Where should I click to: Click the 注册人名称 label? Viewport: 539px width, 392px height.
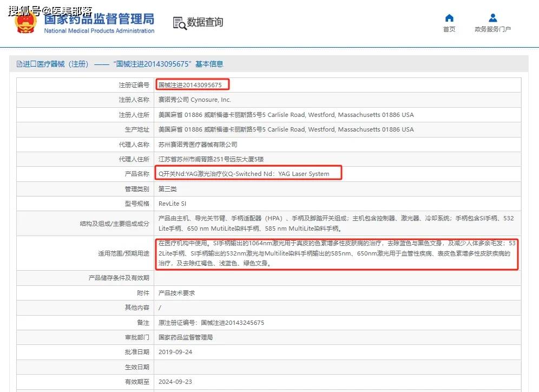click(x=134, y=100)
